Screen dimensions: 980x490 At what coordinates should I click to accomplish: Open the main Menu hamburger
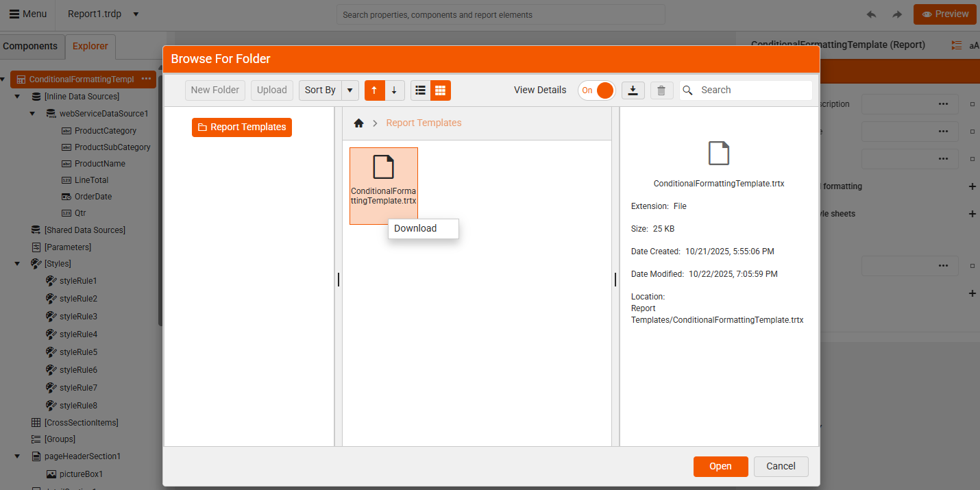click(x=28, y=14)
